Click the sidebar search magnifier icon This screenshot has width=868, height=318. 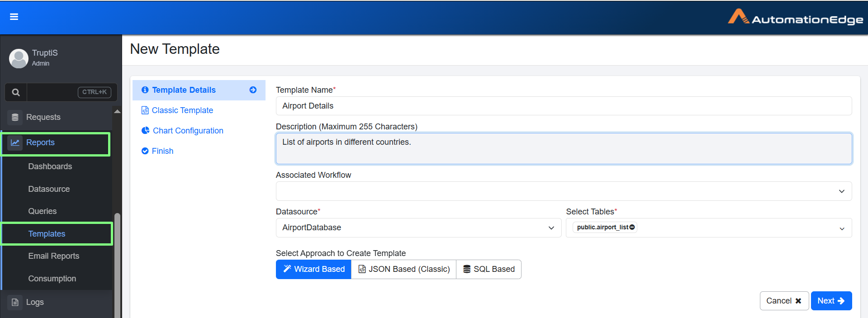click(16, 92)
